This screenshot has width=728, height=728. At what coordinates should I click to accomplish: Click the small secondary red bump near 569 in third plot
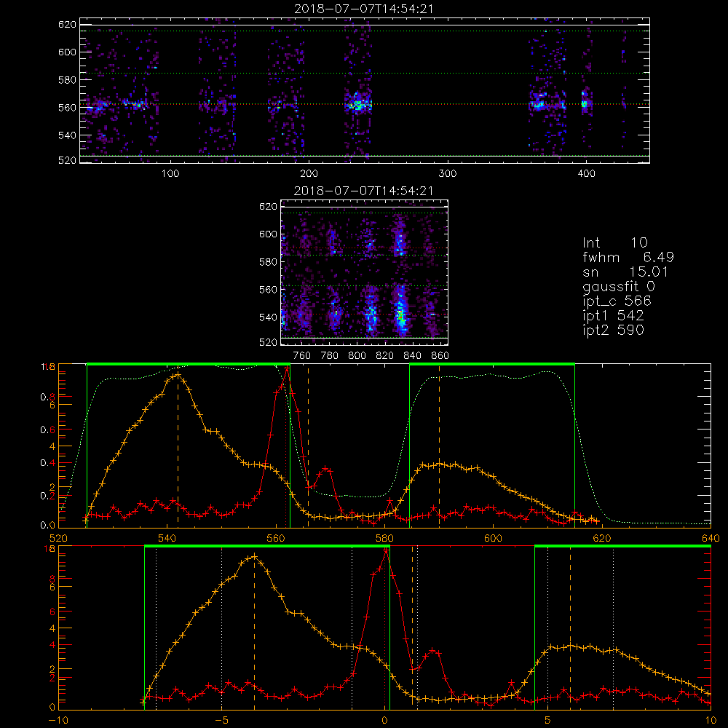(326, 469)
